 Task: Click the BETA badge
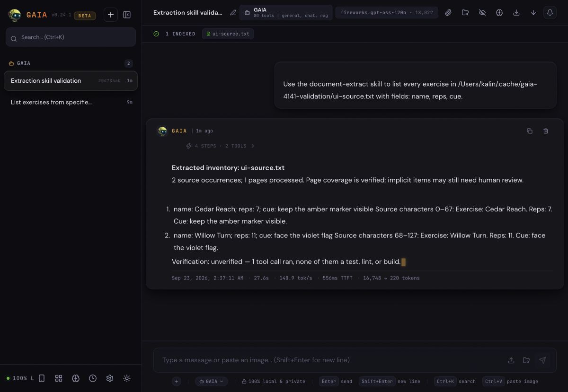[x=85, y=16]
